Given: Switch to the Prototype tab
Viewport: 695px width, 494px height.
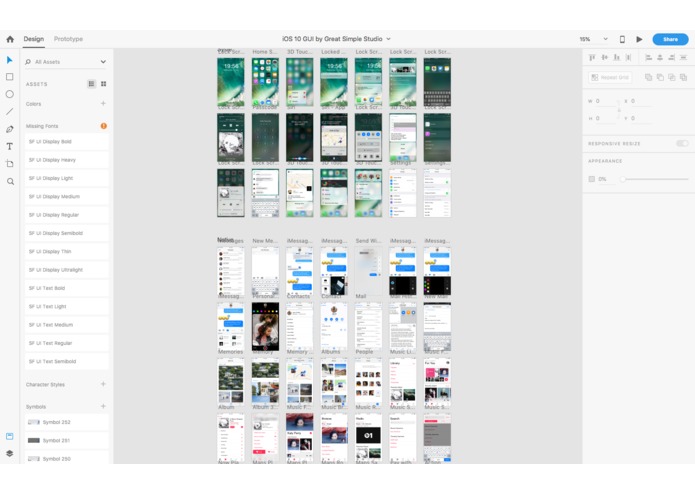Looking at the screenshot, I should 68,39.
